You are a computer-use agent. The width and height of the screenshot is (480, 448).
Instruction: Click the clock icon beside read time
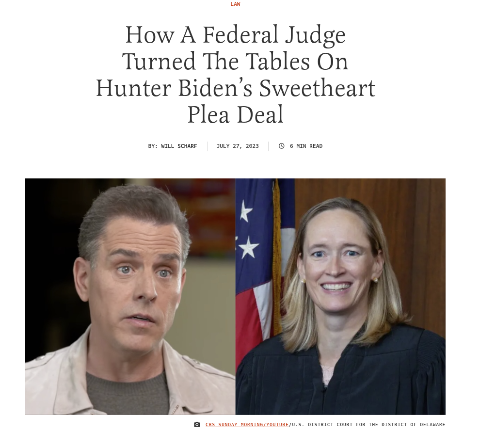281,146
